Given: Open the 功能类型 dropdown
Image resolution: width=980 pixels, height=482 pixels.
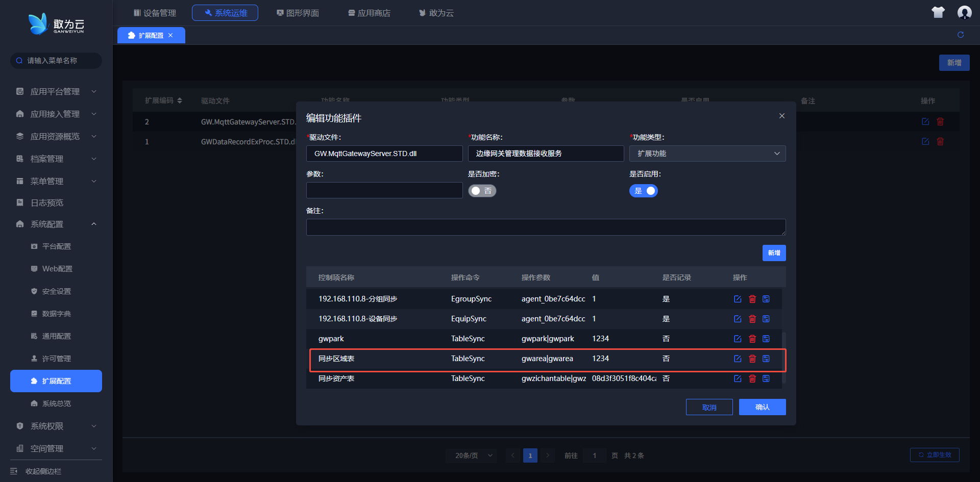Looking at the screenshot, I should (707, 154).
